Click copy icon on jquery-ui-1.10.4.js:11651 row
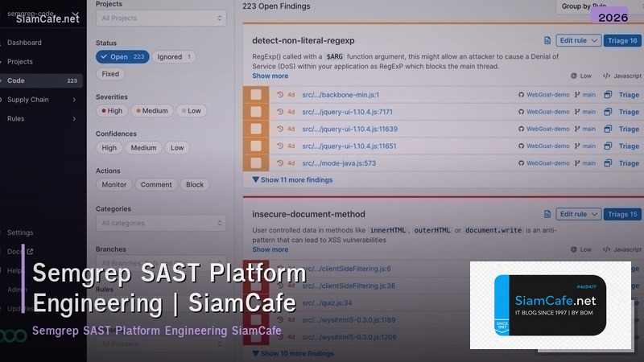 pyautogui.click(x=608, y=146)
